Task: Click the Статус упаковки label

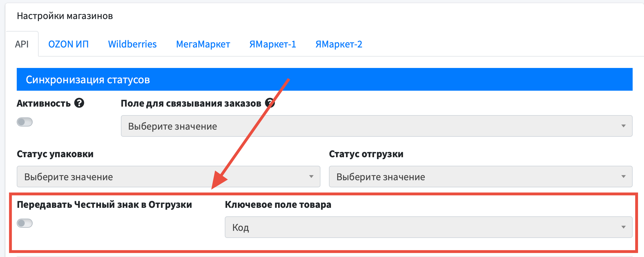Action: pyautogui.click(x=55, y=154)
